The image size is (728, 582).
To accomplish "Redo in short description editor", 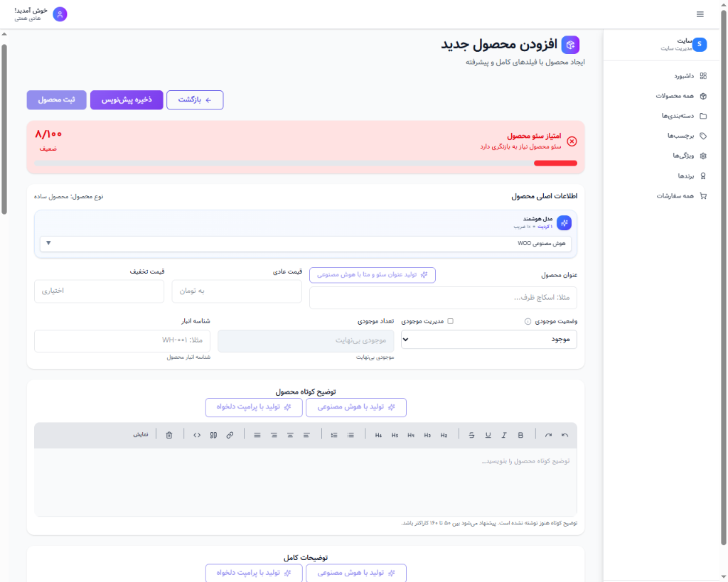I will tap(548, 435).
